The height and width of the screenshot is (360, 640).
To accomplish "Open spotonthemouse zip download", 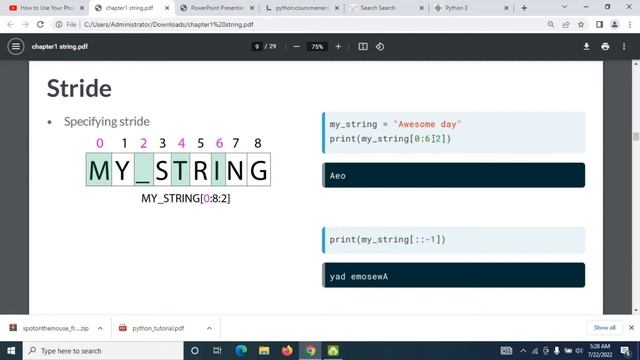I will click(49, 328).
